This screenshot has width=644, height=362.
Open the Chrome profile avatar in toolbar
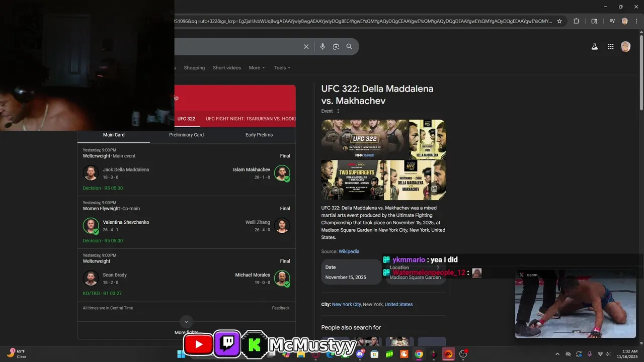624,21
